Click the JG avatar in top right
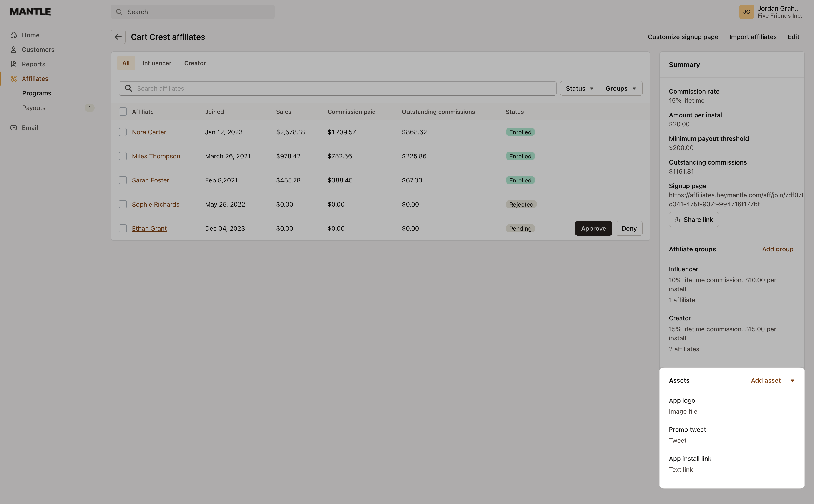 [747, 12]
